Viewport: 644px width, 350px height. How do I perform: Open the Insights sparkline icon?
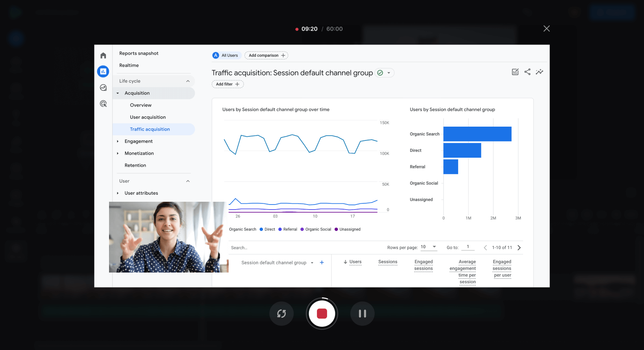pyautogui.click(x=539, y=72)
